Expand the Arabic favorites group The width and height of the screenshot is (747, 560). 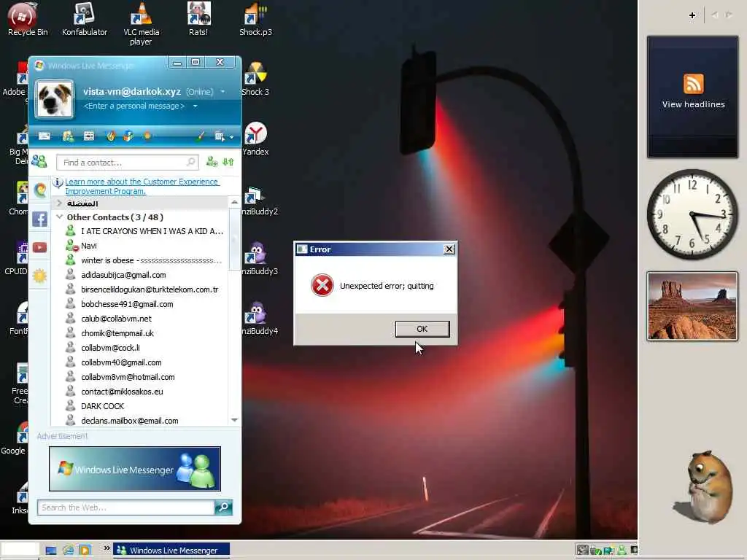pyautogui.click(x=60, y=203)
